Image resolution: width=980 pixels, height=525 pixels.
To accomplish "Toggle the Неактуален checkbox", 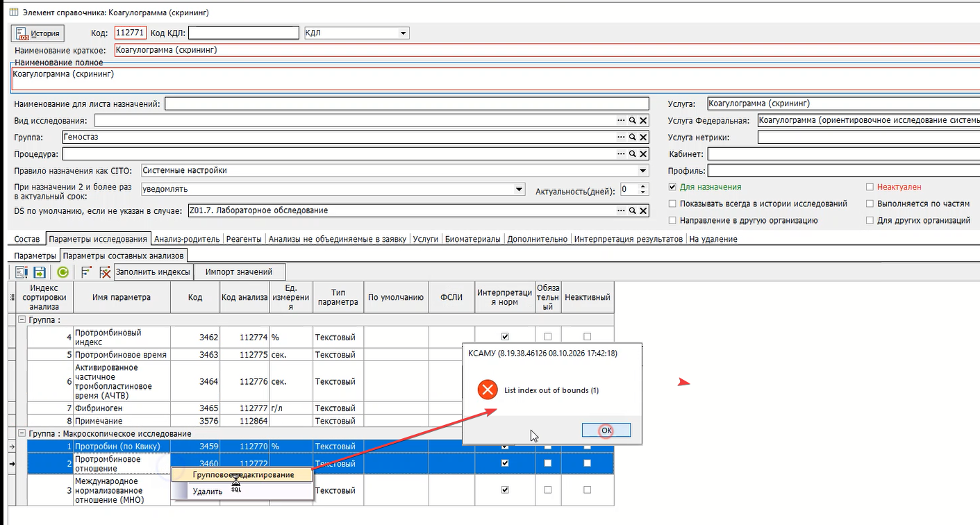I will coord(870,187).
